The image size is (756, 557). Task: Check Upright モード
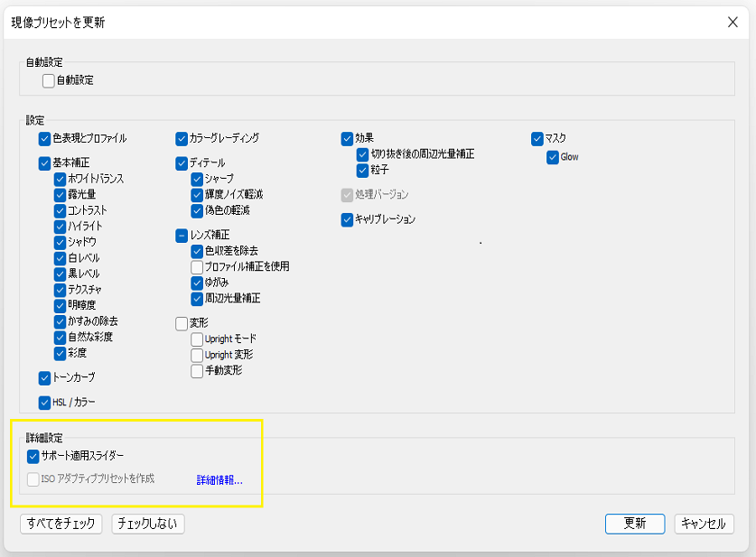(x=197, y=339)
